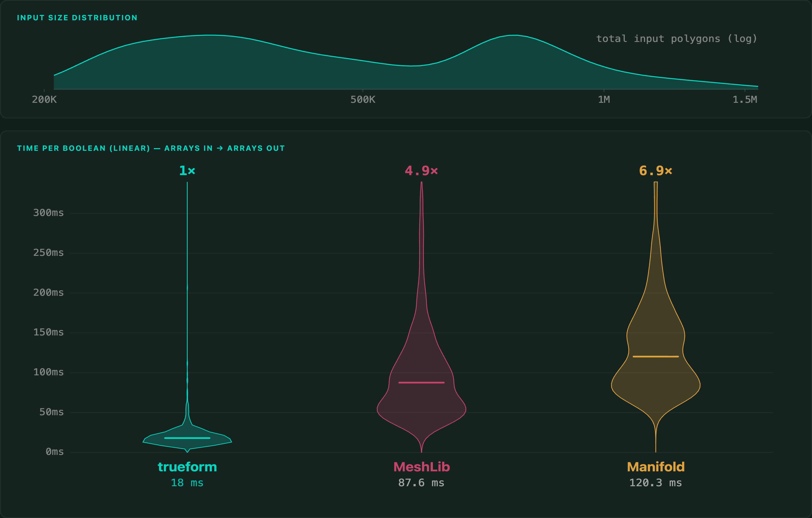The height and width of the screenshot is (518, 812).
Task: Click the 100ms y-axis label
Action: [x=48, y=372]
